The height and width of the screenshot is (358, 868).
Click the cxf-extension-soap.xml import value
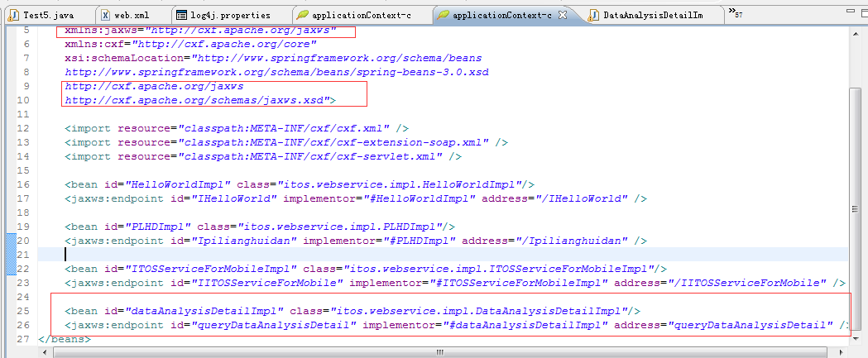tap(333, 142)
